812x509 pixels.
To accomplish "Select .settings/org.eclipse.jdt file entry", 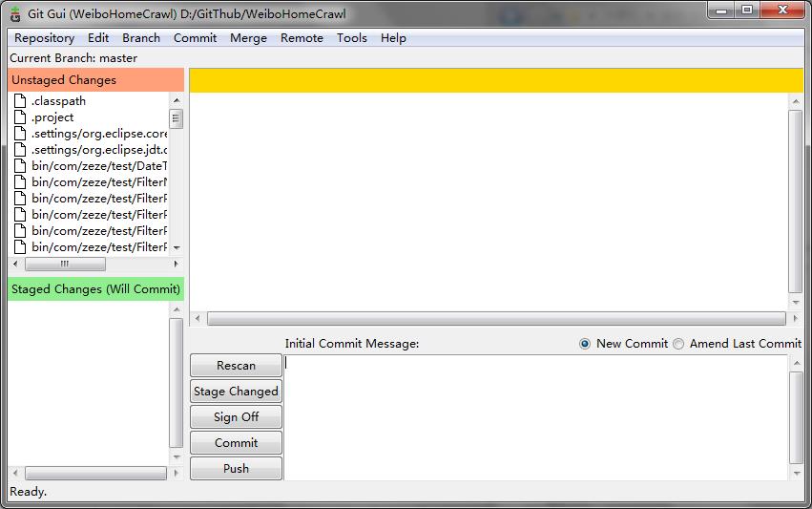I will (x=99, y=149).
